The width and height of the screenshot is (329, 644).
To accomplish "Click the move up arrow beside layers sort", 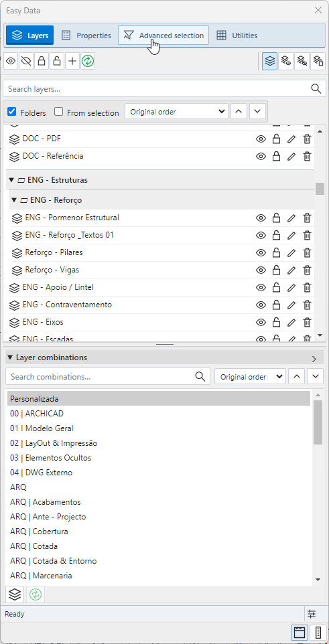I will 239,111.
